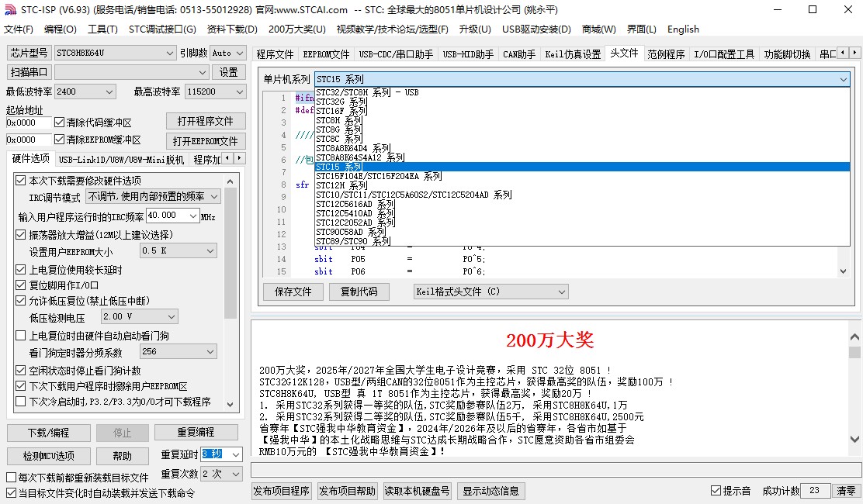Viewport: 863px width, 504px height.
Task: Switch to CAN助手 tab
Action: pyautogui.click(x=519, y=54)
